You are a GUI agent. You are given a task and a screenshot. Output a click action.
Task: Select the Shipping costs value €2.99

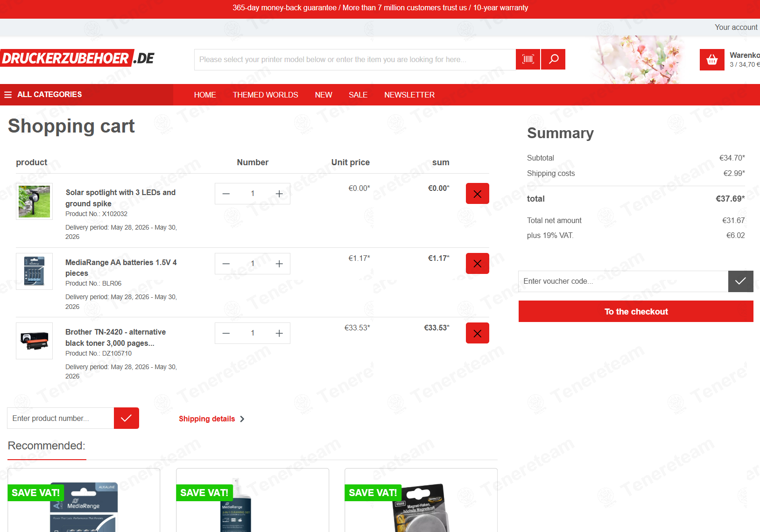click(x=734, y=174)
